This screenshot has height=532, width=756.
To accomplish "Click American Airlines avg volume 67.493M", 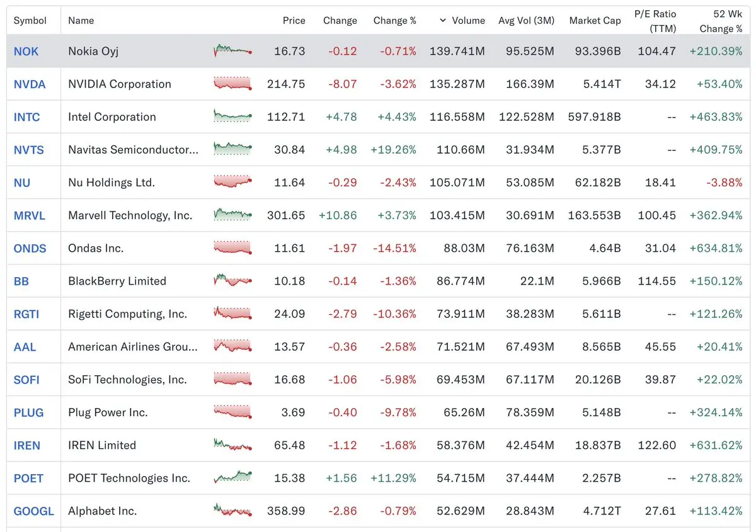I will click(530, 347).
